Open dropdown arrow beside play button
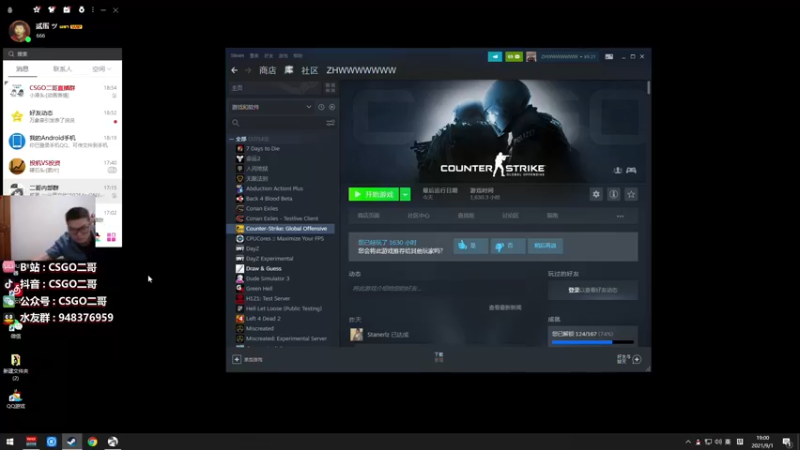This screenshot has width=800, height=450. tap(405, 194)
